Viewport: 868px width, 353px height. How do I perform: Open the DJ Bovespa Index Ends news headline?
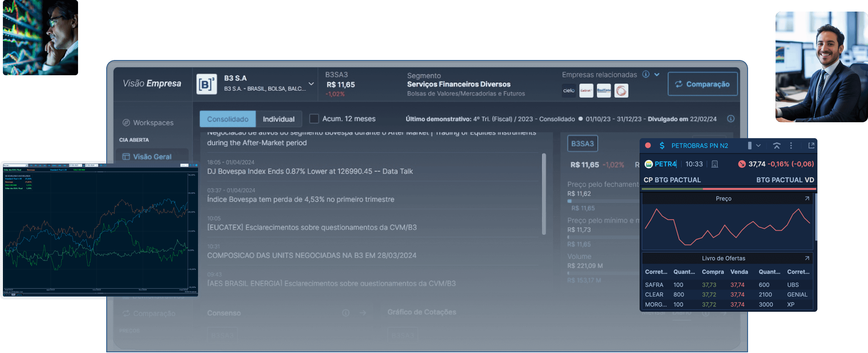310,171
